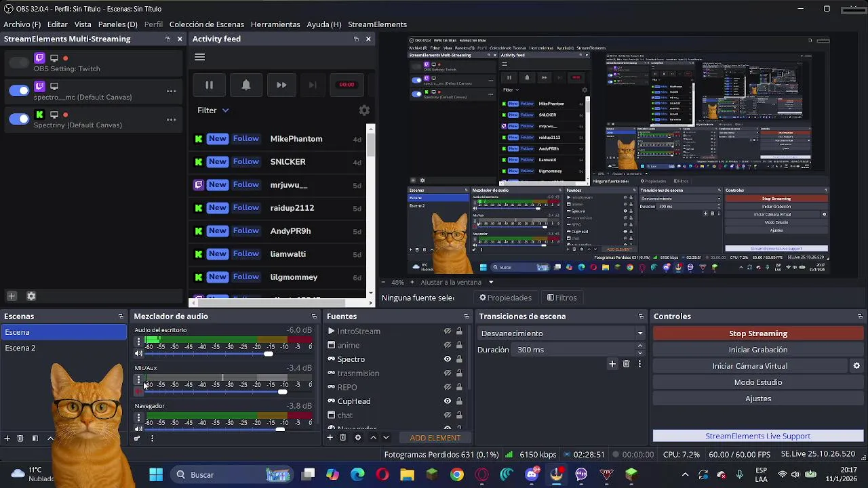Viewport: 868px width, 488px height.
Task: Move source up in Fuentes
Action: point(373,438)
